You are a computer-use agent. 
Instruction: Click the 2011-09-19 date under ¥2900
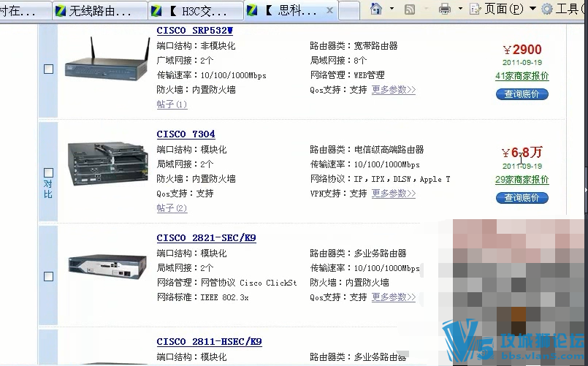522,62
